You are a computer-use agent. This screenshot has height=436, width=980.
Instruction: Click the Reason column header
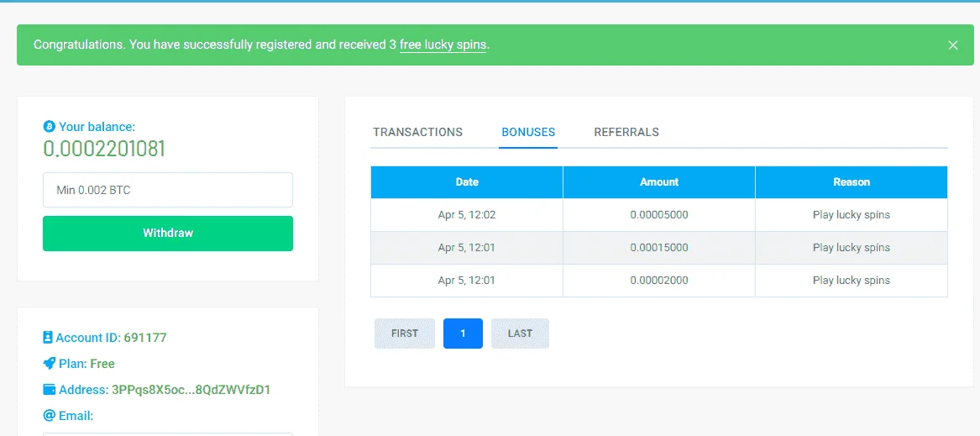point(852,182)
